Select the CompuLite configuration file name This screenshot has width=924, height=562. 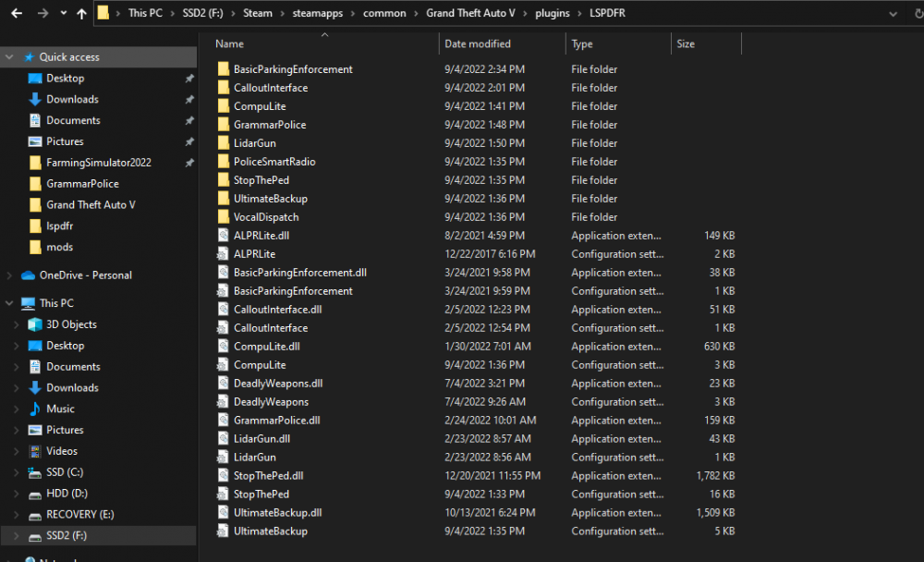pyautogui.click(x=260, y=365)
